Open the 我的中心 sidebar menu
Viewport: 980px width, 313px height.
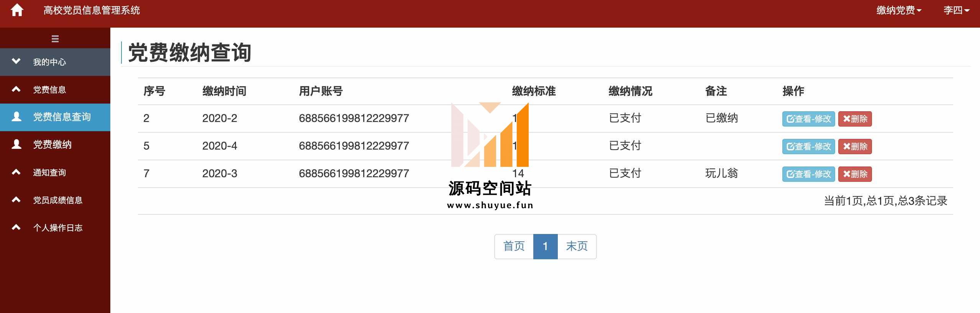(55, 62)
